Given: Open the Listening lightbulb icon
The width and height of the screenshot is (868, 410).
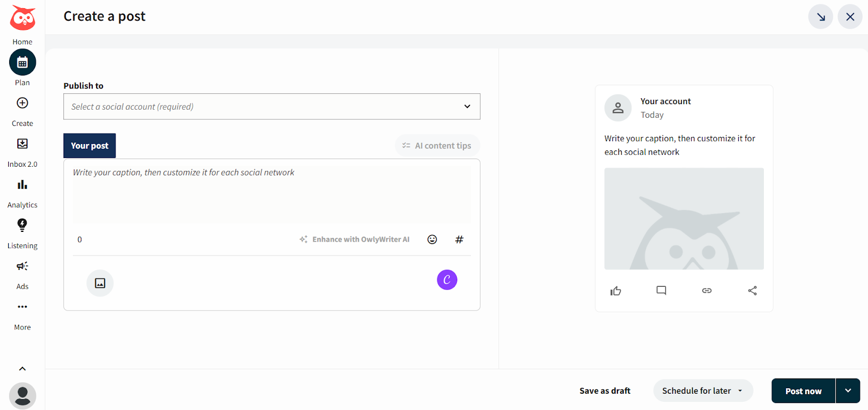Looking at the screenshot, I should pyautogui.click(x=22, y=225).
